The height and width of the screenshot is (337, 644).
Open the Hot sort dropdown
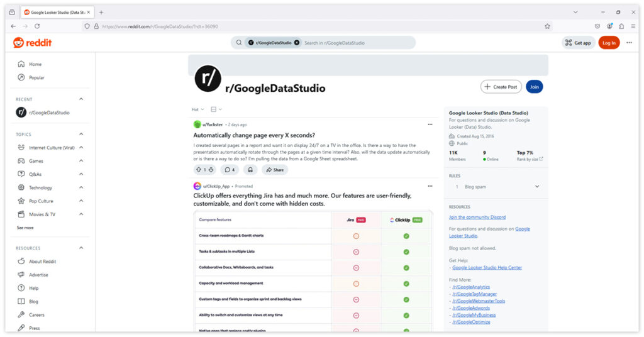pyautogui.click(x=197, y=109)
